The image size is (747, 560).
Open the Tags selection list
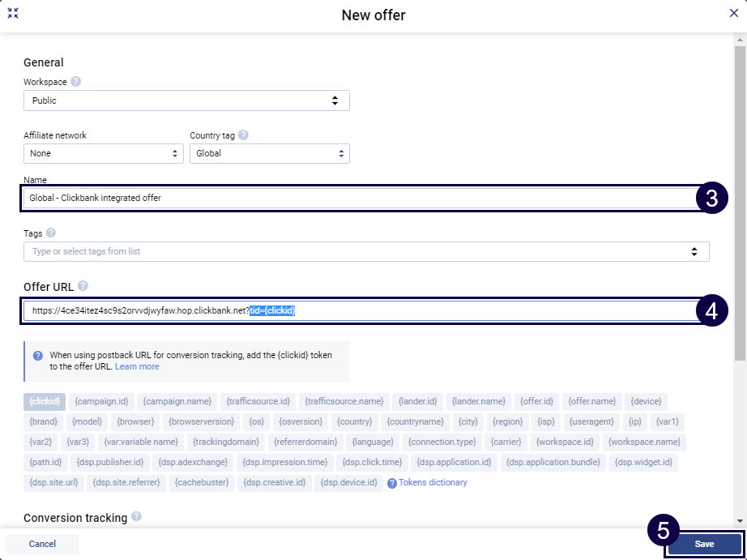366,251
